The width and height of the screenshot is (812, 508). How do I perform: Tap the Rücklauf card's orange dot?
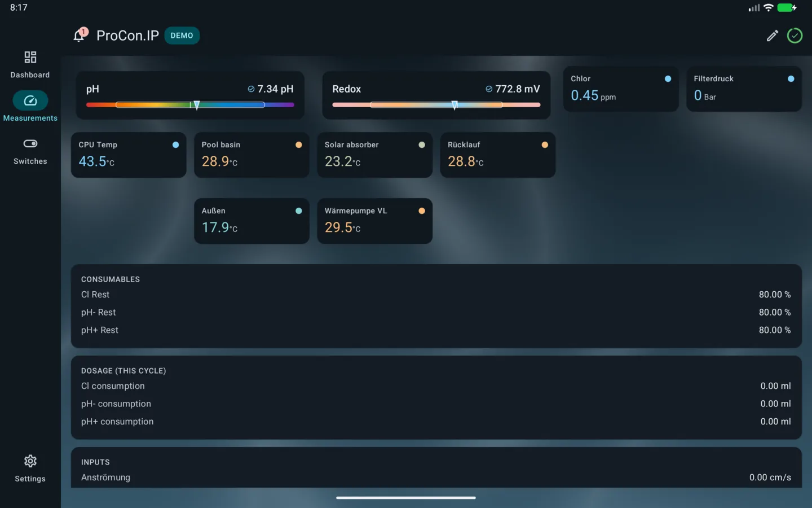tap(544, 145)
